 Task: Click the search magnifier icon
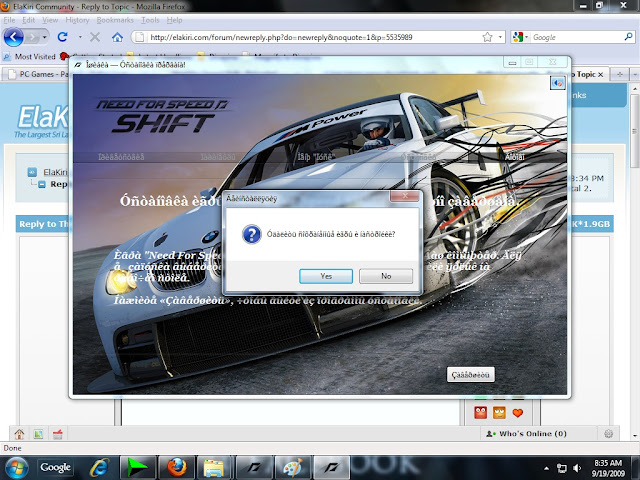click(x=628, y=37)
